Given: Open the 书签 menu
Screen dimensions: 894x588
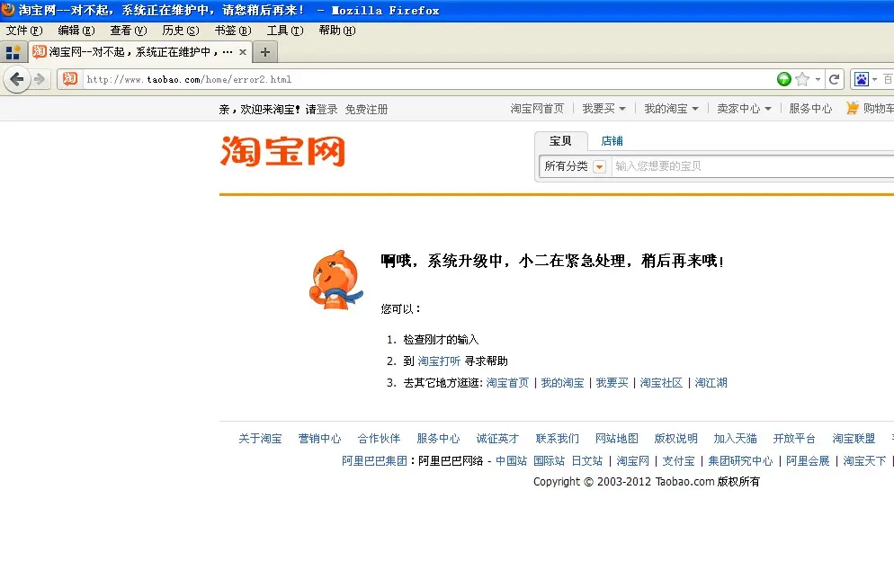Looking at the screenshot, I should coord(233,31).
